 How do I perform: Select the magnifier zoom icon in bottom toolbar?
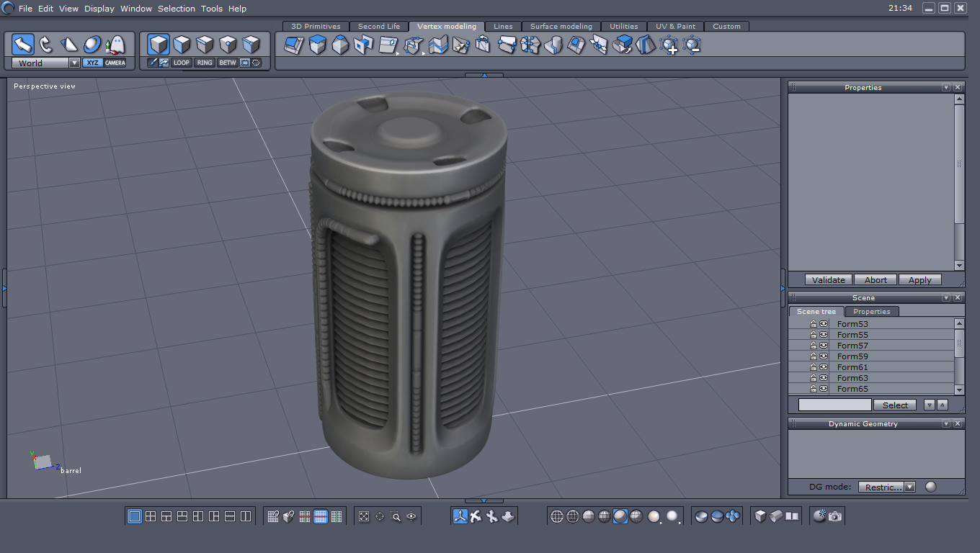coord(396,516)
